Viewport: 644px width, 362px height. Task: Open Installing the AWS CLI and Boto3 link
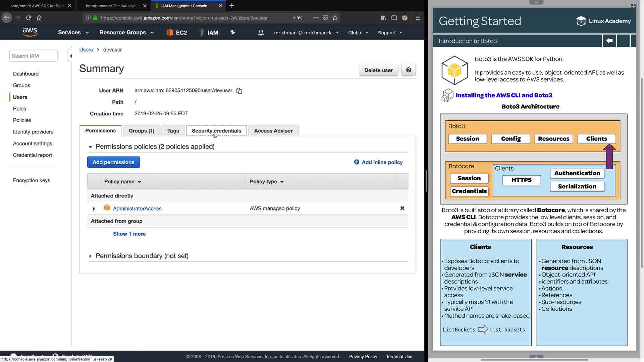[x=503, y=95]
